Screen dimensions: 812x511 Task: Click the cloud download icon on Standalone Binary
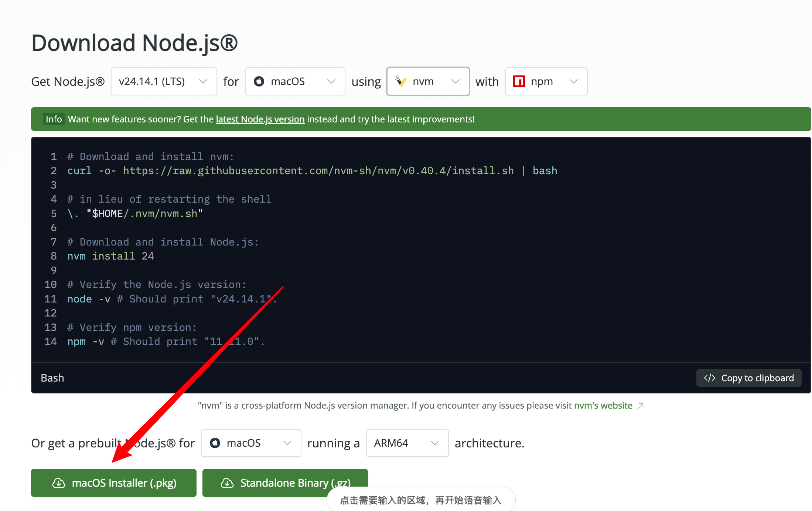[x=227, y=483]
